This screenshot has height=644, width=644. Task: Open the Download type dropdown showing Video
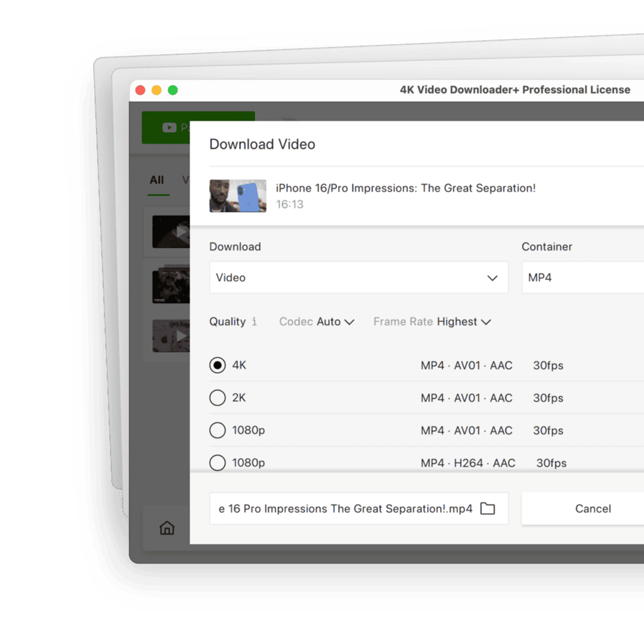point(359,277)
